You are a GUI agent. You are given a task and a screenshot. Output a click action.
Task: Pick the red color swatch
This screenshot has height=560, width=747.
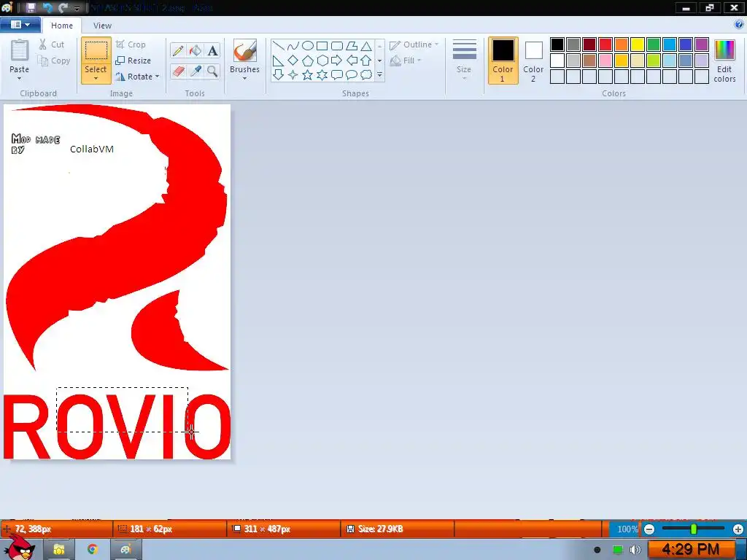(605, 44)
